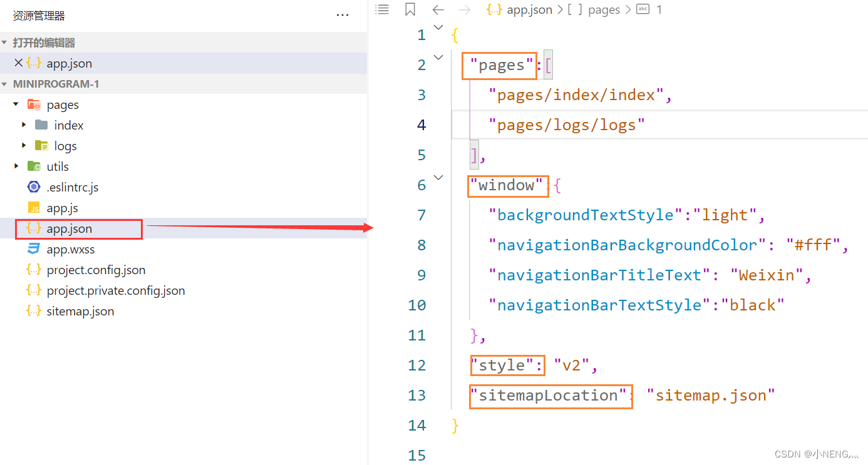Click the app.wxss stylesheet icon
Image resolution: width=868 pixels, height=465 pixels.
pos(34,249)
